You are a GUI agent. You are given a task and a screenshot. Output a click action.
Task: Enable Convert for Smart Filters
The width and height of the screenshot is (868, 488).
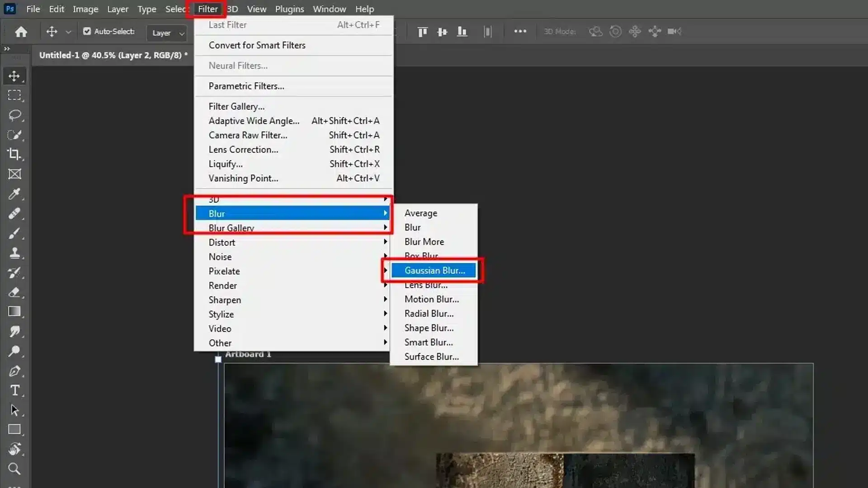(256, 45)
